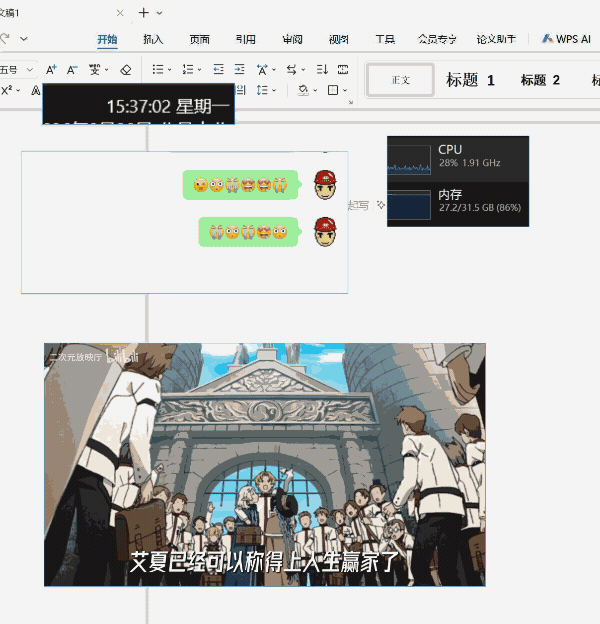Decrease paragraph indent
This screenshot has width=600, height=624.
point(218,70)
